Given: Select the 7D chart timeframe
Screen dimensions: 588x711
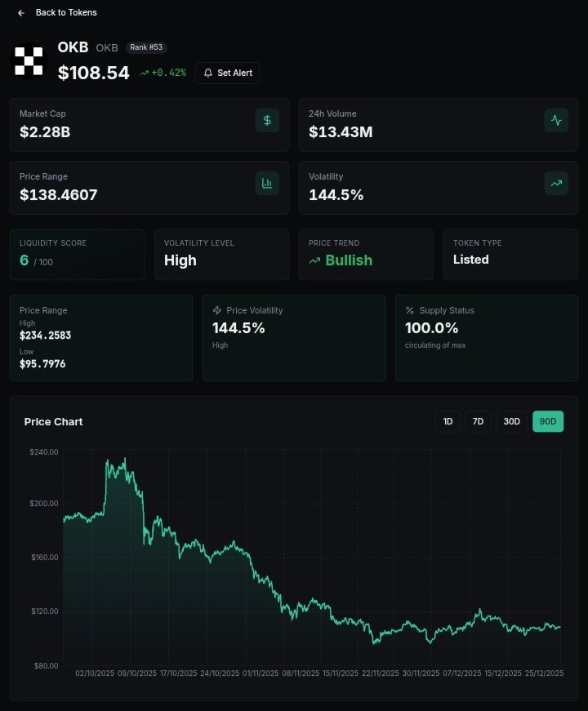Looking at the screenshot, I should coord(478,421).
